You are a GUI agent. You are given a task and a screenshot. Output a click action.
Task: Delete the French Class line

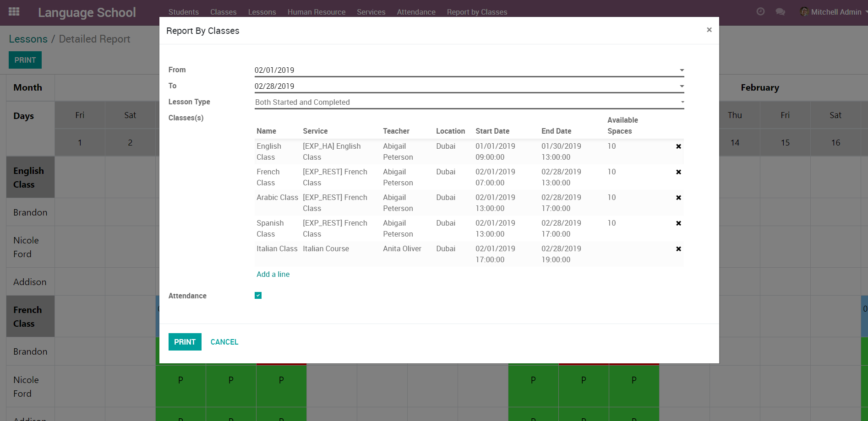[x=678, y=172]
